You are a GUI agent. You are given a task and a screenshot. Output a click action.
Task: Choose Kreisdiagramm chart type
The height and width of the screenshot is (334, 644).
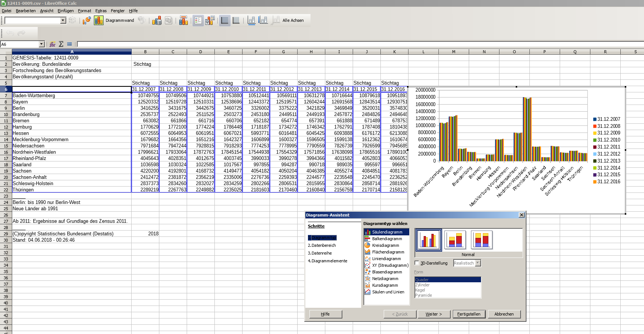point(387,245)
